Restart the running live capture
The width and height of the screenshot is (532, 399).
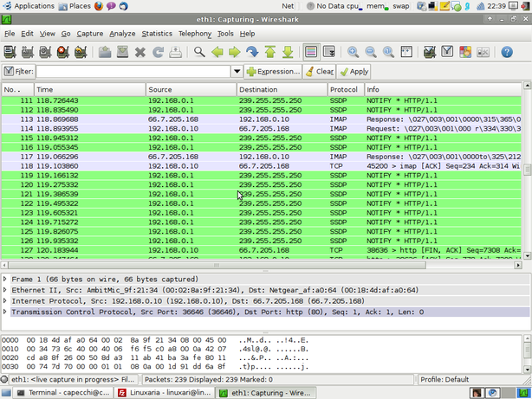(81, 52)
